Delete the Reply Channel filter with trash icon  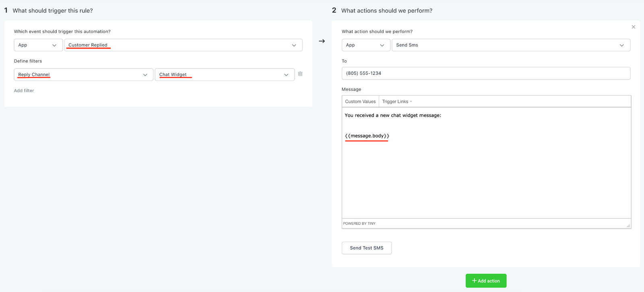[x=300, y=74]
